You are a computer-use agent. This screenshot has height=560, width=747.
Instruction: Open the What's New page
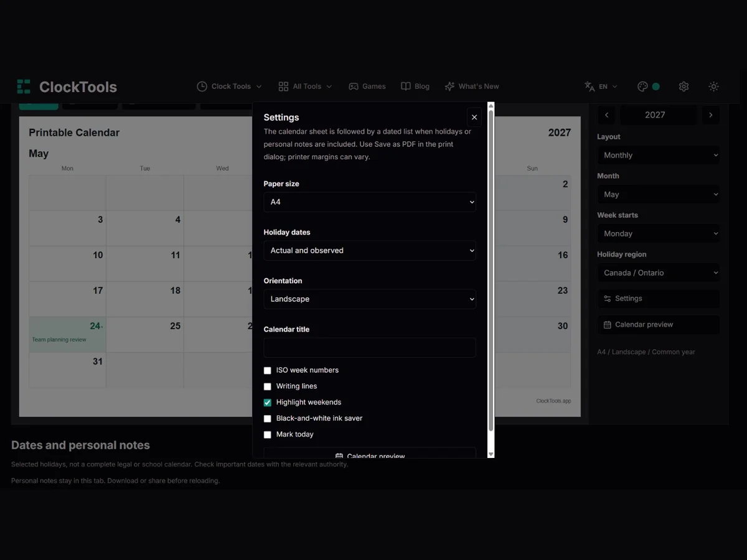pos(472,86)
